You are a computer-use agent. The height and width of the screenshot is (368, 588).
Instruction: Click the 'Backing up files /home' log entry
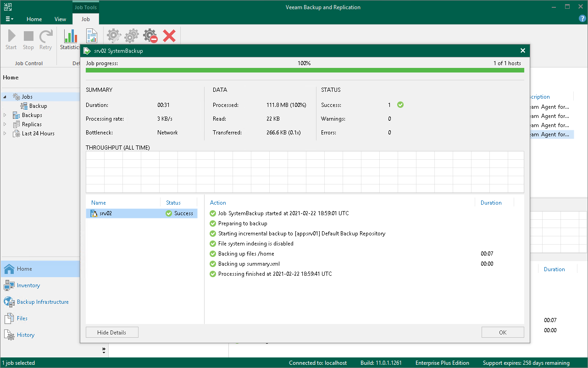[x=246, y=254]
